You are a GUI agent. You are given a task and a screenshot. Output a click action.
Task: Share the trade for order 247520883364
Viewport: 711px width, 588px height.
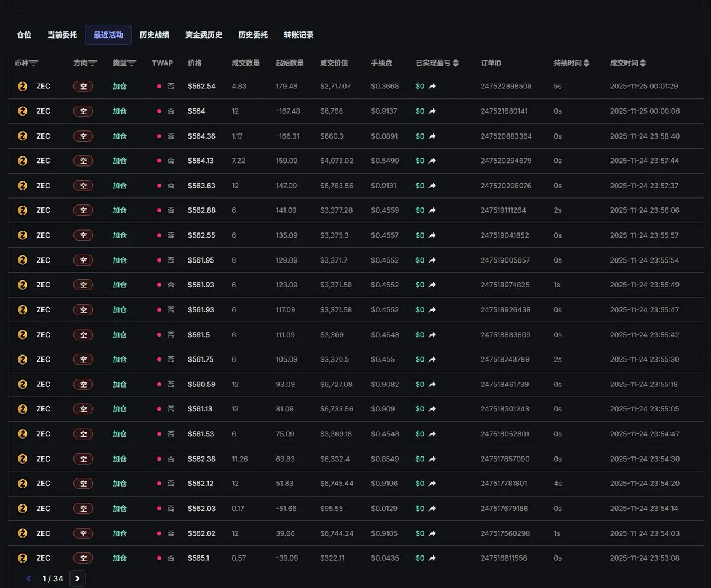[x=433, y=136]
